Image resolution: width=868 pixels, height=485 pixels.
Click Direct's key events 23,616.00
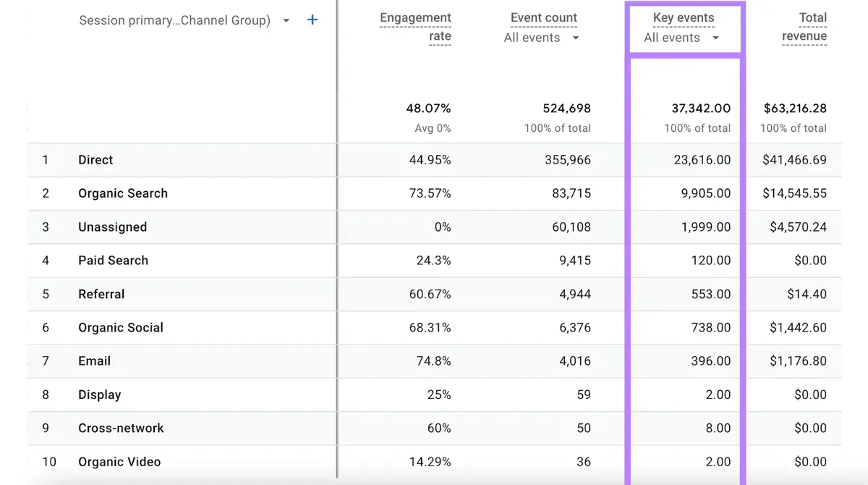[x=702, y=160]
